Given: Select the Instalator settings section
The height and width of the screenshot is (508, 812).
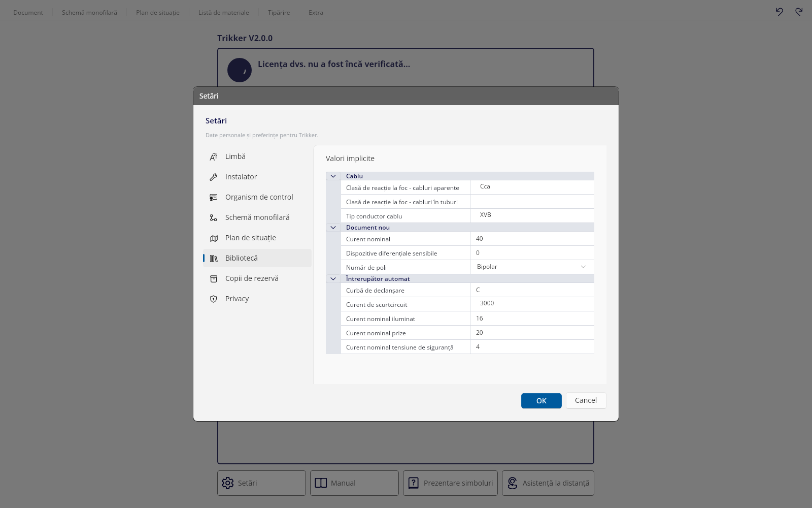Looking at the screenshot, I should [257, 177].
